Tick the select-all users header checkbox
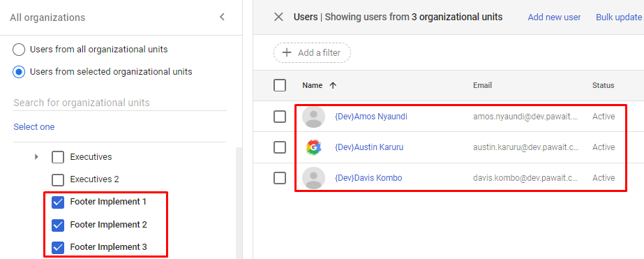Image resolution: width=644 pixels, height=259 pixels. (280, 85)
